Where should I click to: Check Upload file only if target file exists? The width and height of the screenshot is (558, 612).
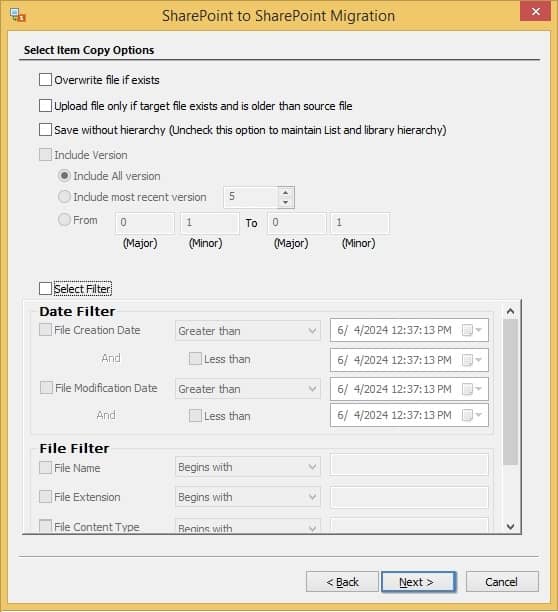45,105
